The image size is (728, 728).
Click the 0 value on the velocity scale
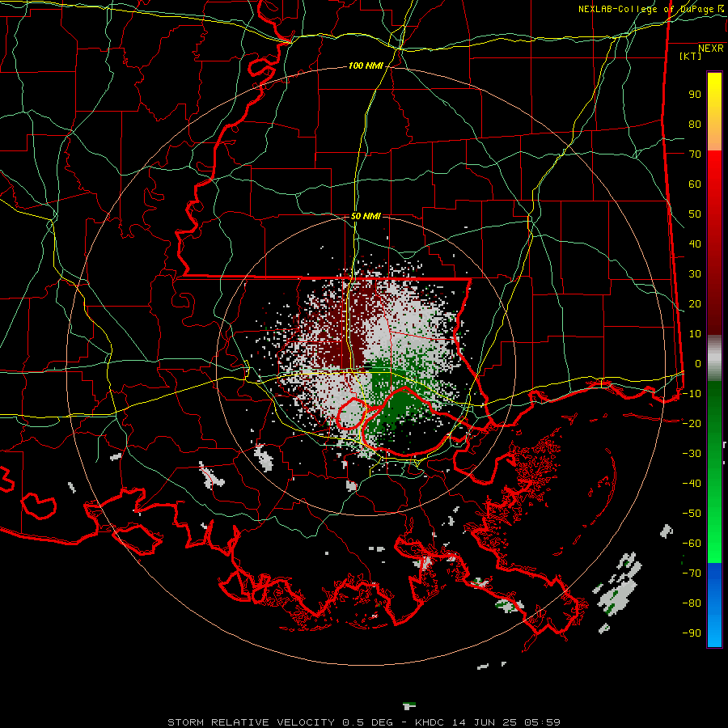(698, 363)
